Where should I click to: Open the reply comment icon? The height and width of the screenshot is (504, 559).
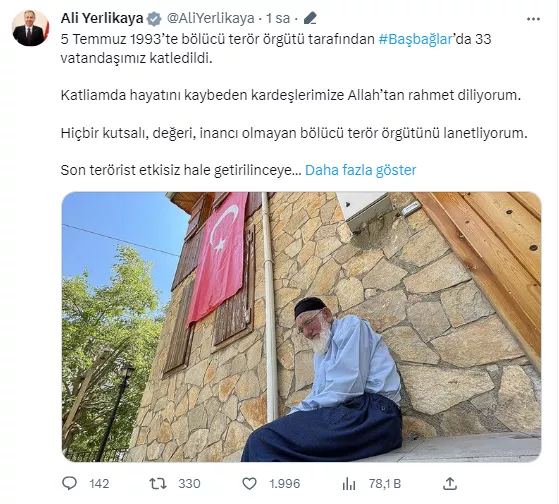[70, 483]
